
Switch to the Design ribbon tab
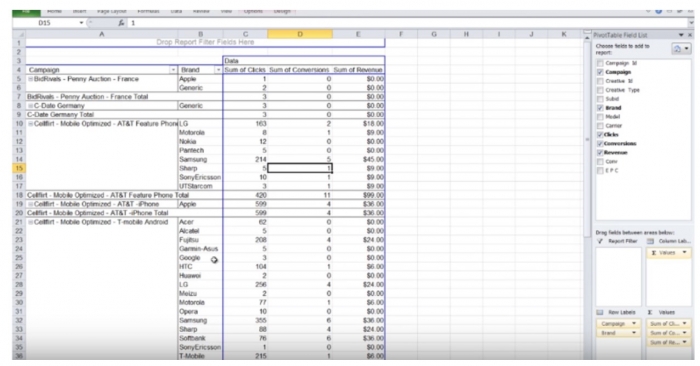[282, 11]
